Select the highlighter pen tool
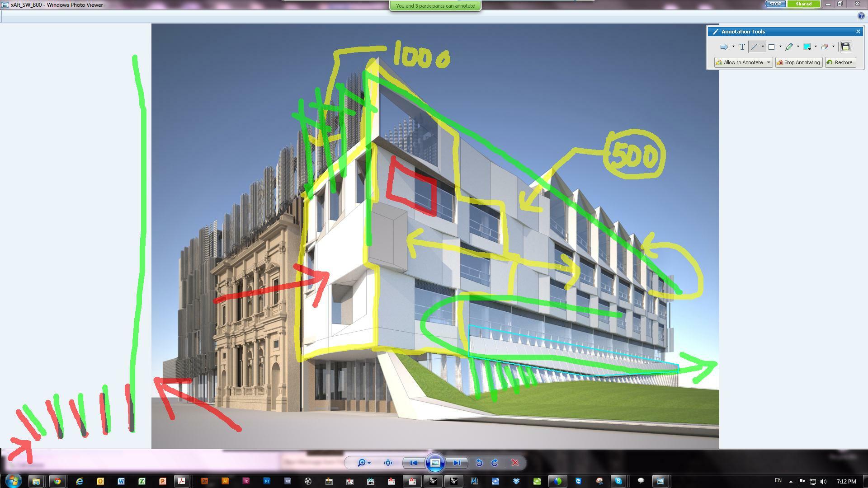The height and width of the screenshot is (488, 868). point(789,47)
